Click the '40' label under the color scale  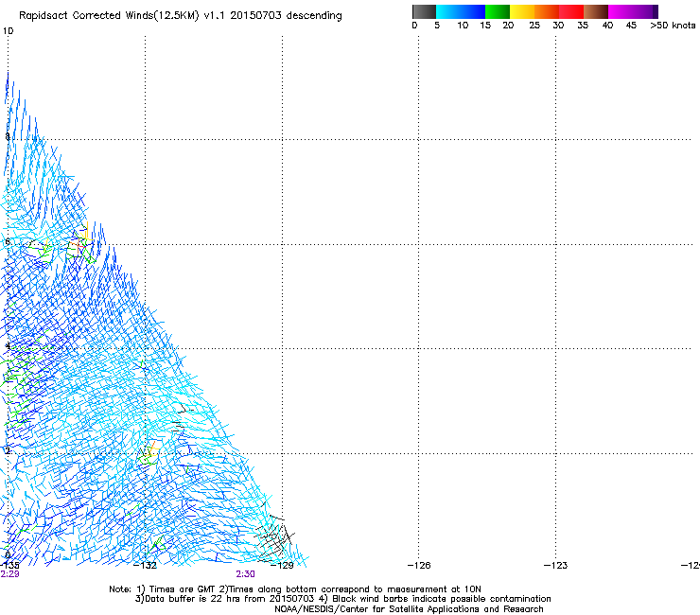click(607, 26)
